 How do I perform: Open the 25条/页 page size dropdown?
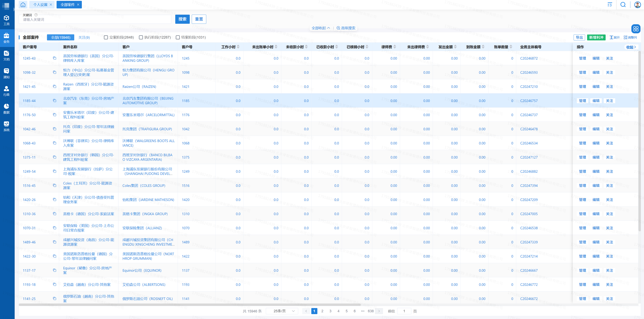pyautogui.click(x=282, y=311)
